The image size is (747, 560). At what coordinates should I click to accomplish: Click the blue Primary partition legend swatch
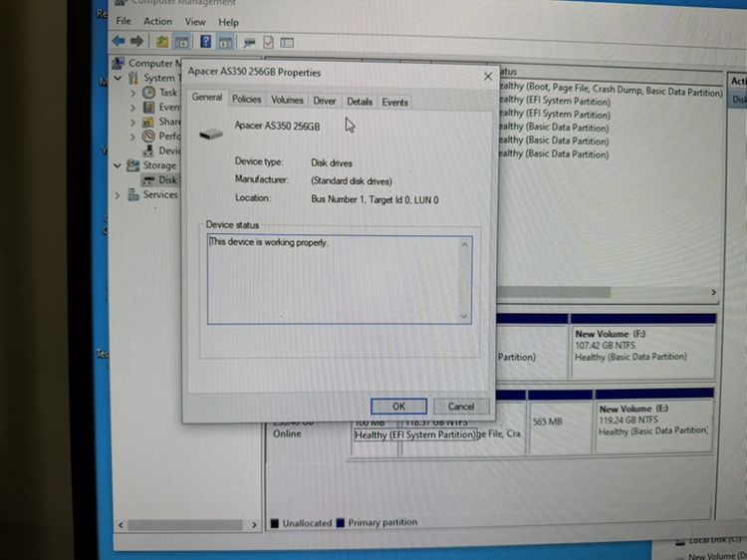(341, 523)
